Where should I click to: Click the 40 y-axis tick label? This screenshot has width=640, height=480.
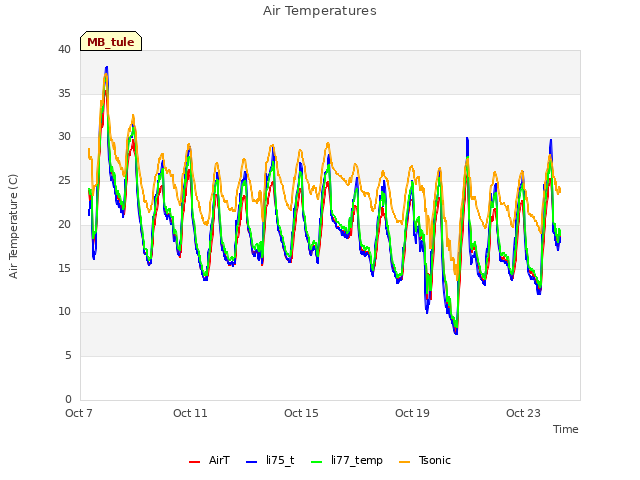(64, 49)
